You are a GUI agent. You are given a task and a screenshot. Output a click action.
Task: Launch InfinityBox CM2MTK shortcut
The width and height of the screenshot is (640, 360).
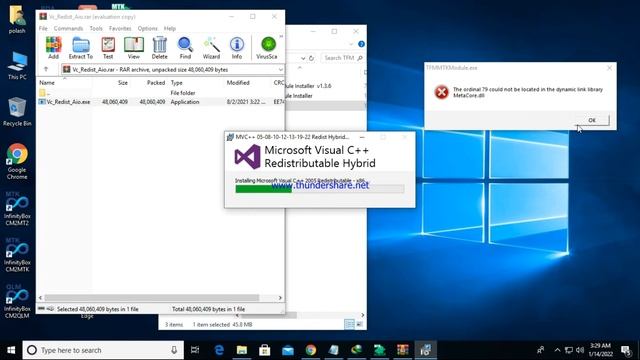click(17, 255)
